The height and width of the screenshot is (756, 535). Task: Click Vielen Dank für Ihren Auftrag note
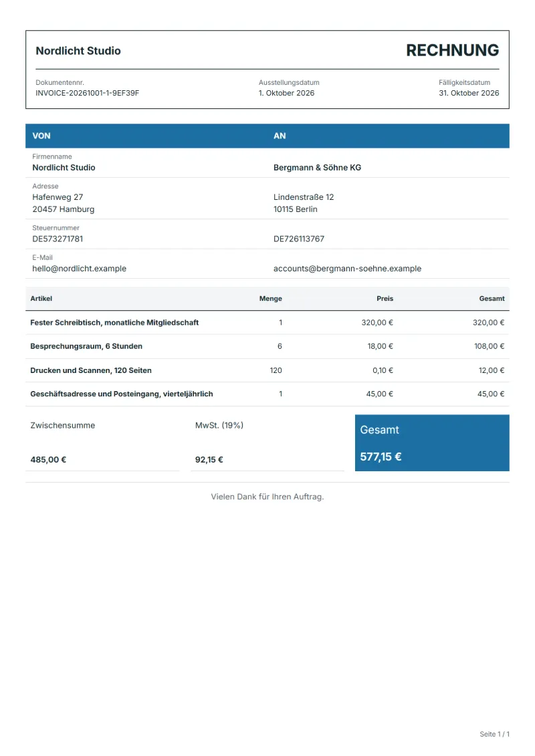(x=267, y=497)
